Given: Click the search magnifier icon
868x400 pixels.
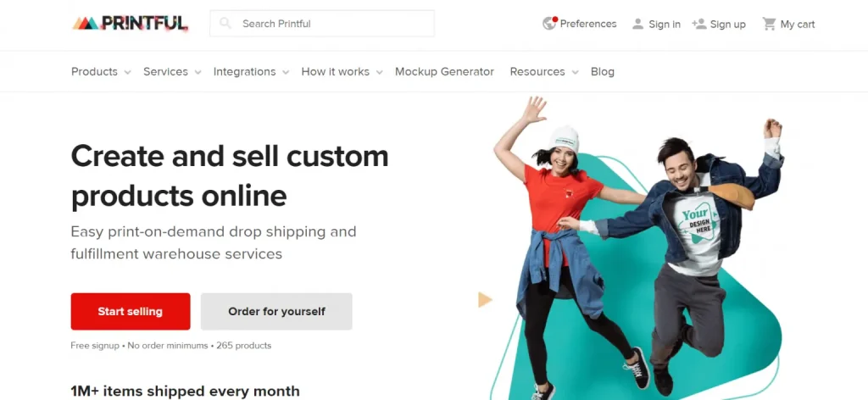Looking at the screenshot, I should click(225, 23).
